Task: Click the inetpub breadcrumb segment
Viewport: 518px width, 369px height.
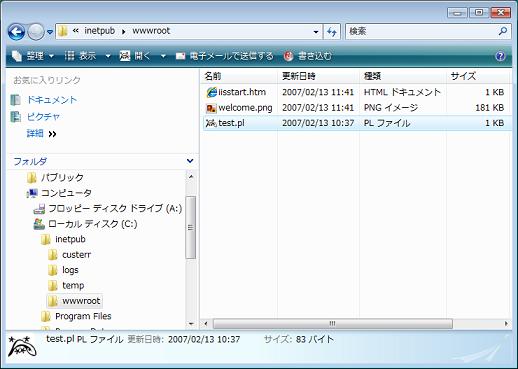Action: [x=99, y=31]
